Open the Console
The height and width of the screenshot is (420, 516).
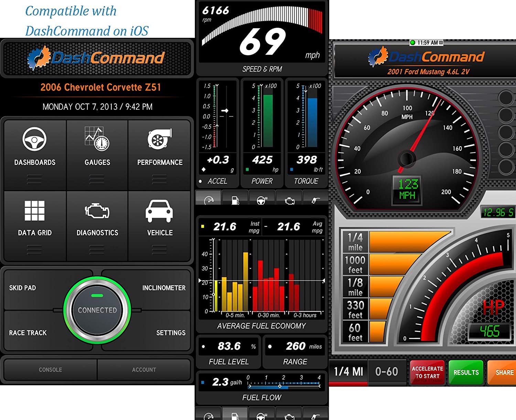[50, 370]
